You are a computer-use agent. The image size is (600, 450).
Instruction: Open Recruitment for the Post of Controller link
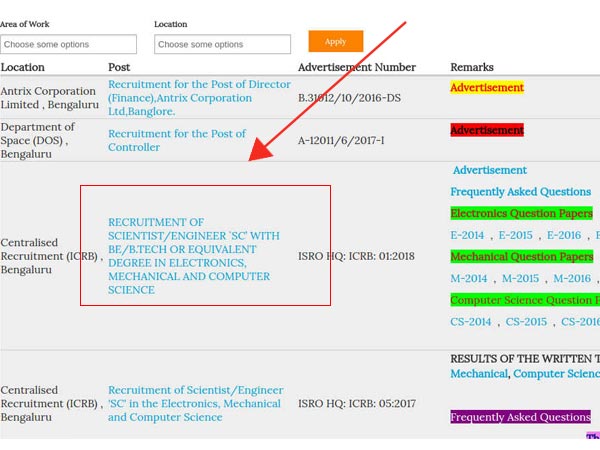tap(177, 140)
